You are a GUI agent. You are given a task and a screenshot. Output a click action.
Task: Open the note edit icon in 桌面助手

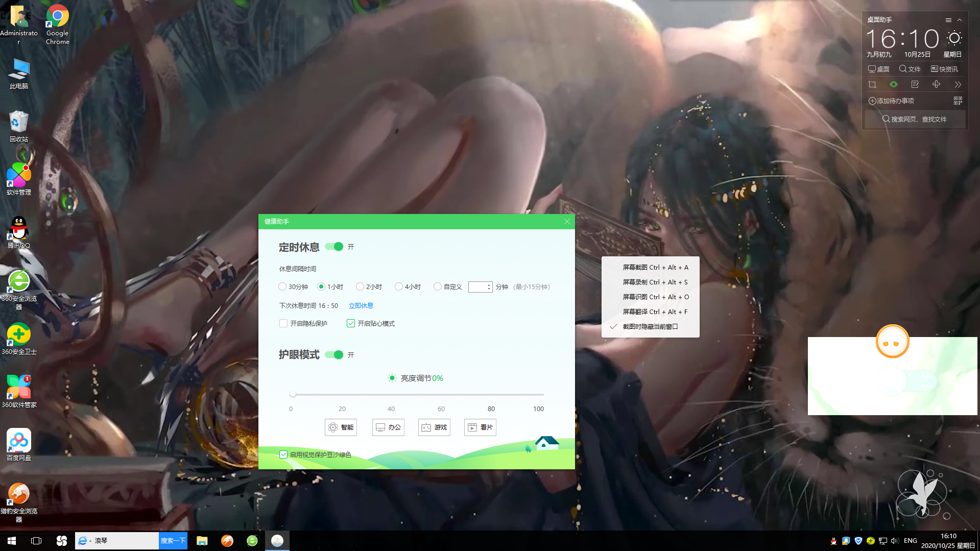tap(915, 85)
